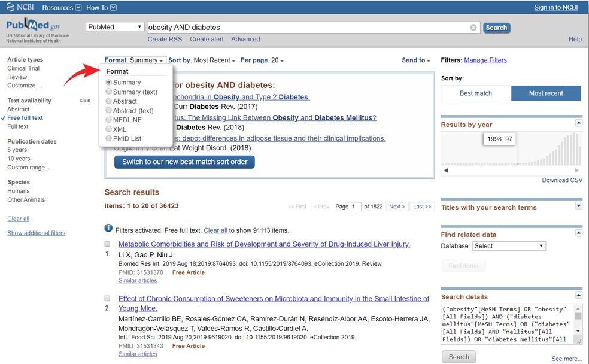Image resolution: width=589 pixels, height=364 pixels.
Task: Select the Abstract format radio button
Action: click(108, 101)
